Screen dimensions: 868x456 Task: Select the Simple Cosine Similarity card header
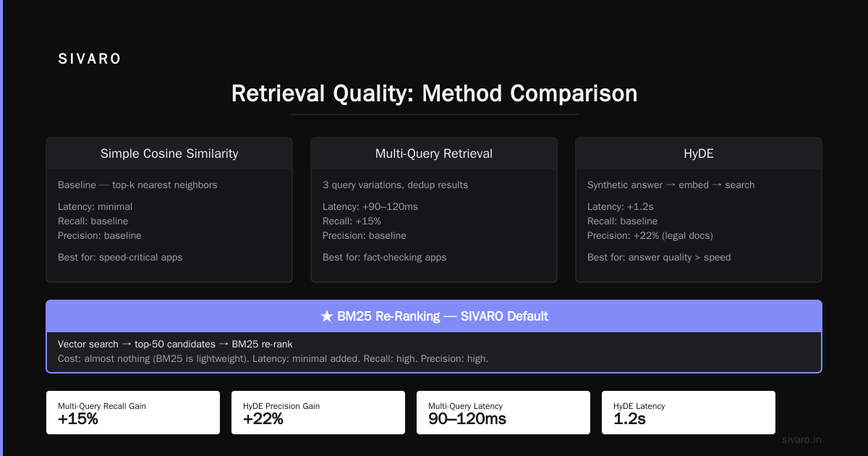click(169, 153)
